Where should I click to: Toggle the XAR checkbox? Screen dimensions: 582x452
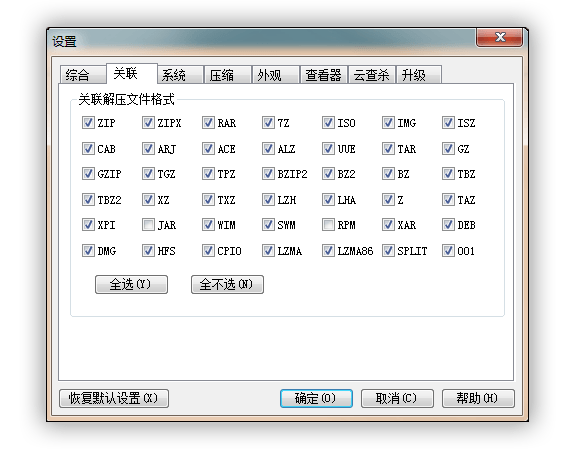click(x=388, y=225)
